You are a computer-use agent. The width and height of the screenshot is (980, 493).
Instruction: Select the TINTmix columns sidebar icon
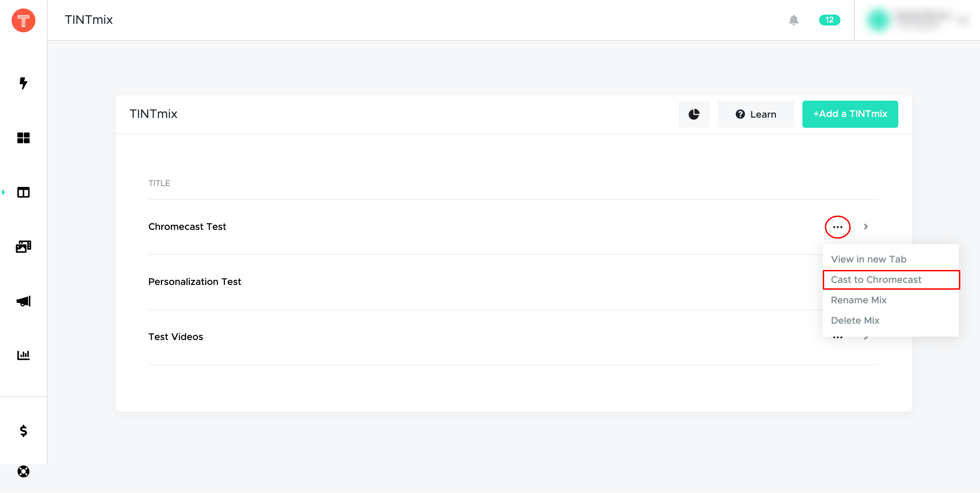point(23,192)
